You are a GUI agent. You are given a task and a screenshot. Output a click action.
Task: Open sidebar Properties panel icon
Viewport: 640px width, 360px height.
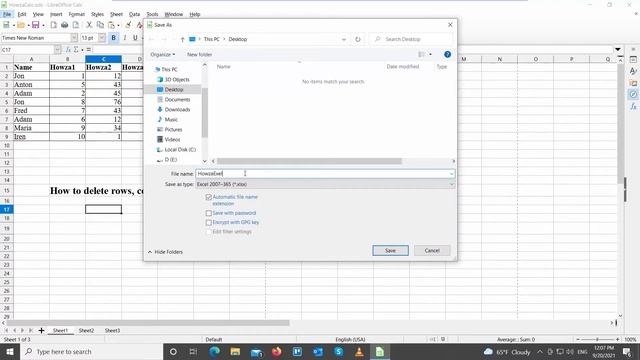tap(633, 60)
